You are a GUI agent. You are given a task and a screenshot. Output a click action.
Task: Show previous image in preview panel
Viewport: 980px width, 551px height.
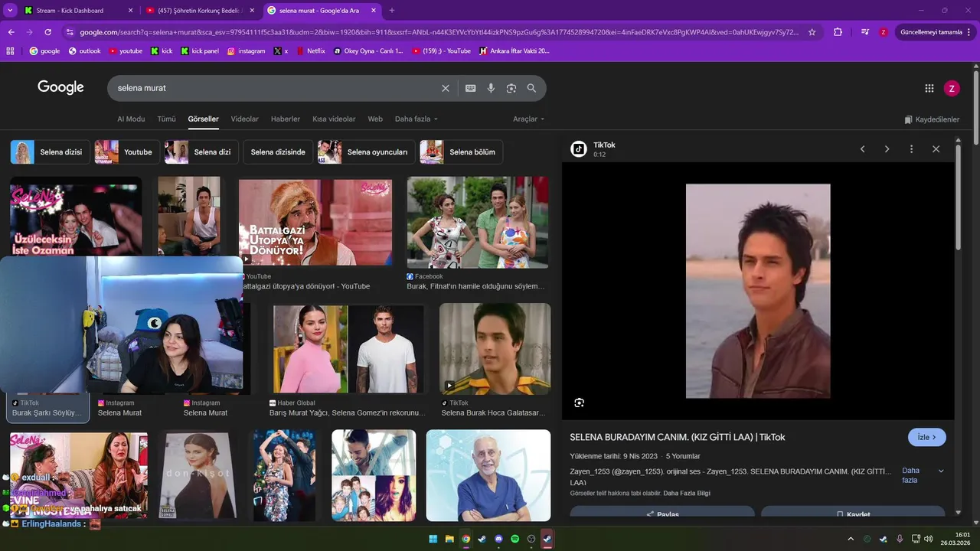tap(862, 149)
